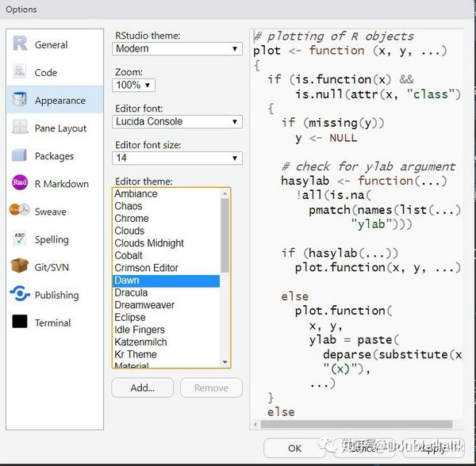476x466 pixels.
Task: Open Git/SVN via the cardboard box icon
Action: point(19,265)
